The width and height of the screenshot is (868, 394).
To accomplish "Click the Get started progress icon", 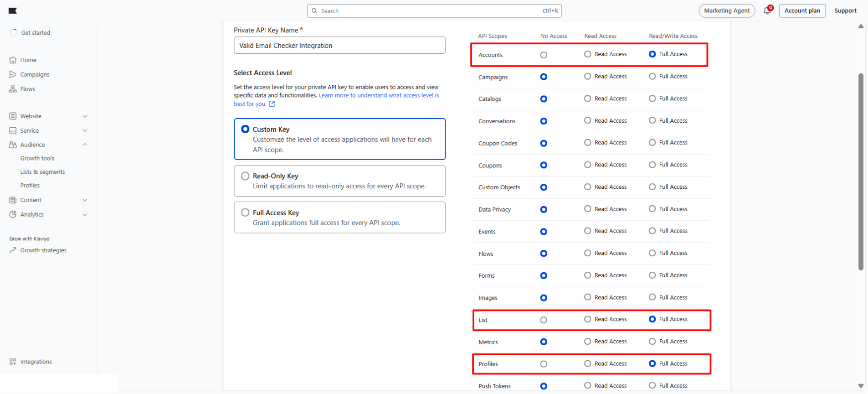I will tap(14, 32).
